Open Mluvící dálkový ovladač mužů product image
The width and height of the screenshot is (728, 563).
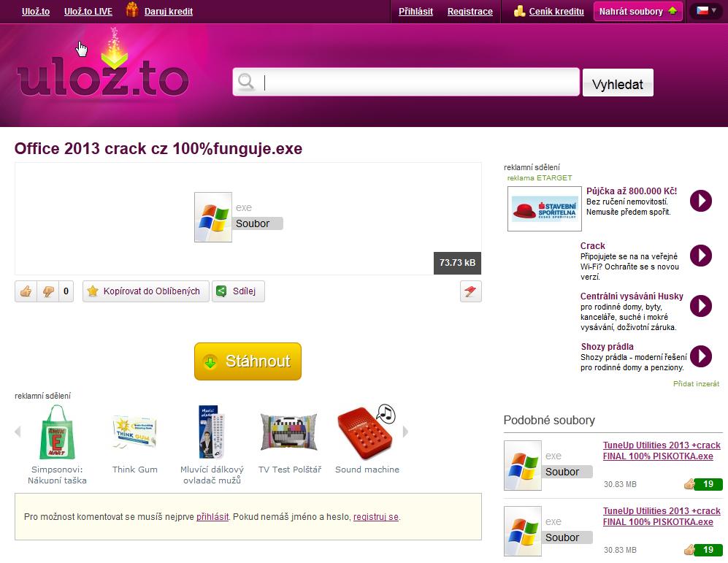(x=212, y=432)
